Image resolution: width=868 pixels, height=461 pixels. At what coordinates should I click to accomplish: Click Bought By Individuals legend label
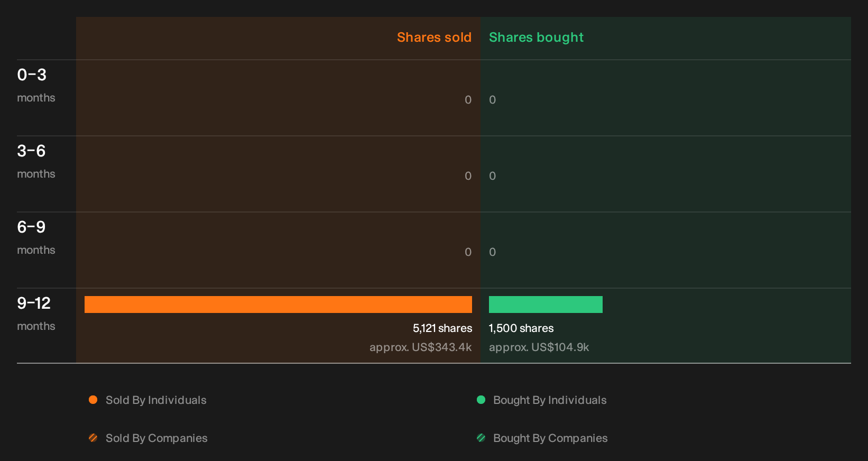(550, 400)
